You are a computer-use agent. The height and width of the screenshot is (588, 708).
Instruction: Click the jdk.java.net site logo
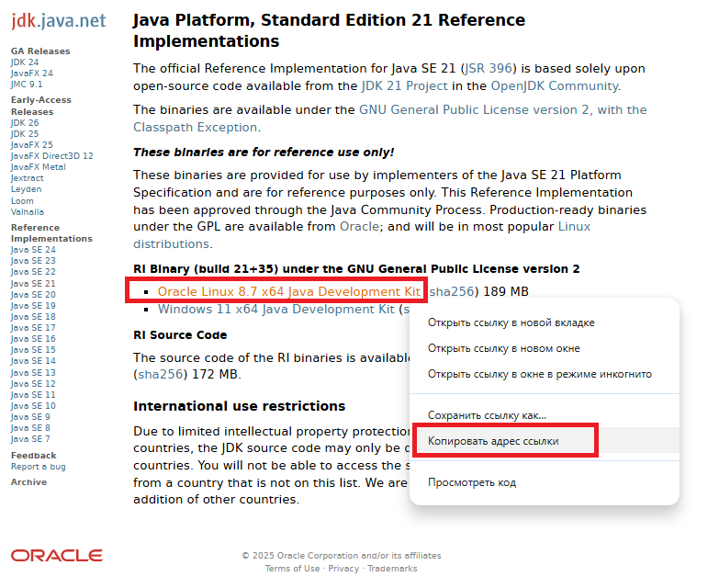[x=59, y=21]
